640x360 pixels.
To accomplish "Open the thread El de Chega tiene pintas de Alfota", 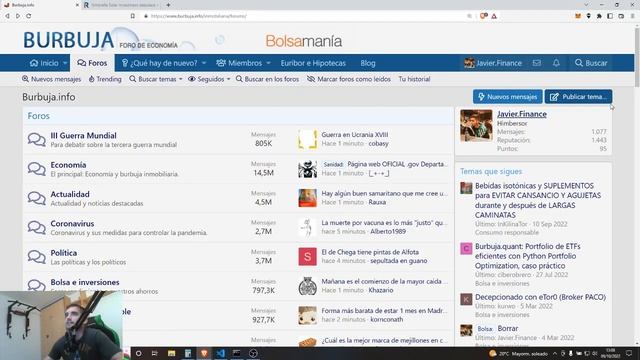I will [370, 252].
